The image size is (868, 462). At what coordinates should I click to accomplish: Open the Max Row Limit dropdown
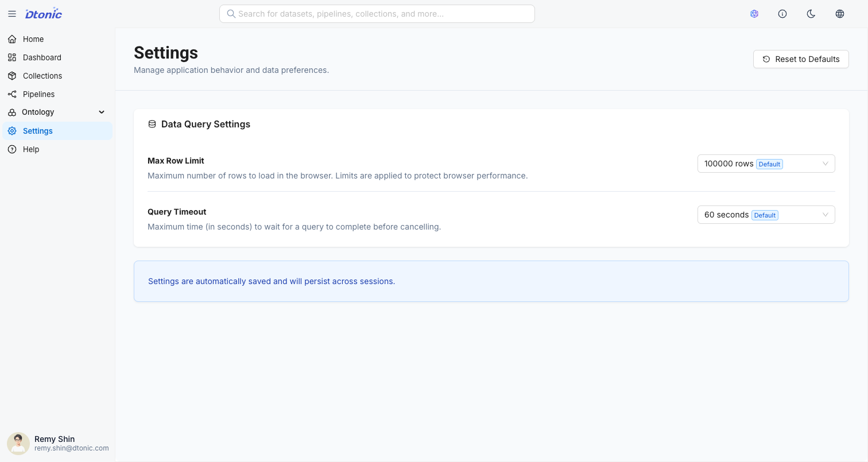click(766, 164)
